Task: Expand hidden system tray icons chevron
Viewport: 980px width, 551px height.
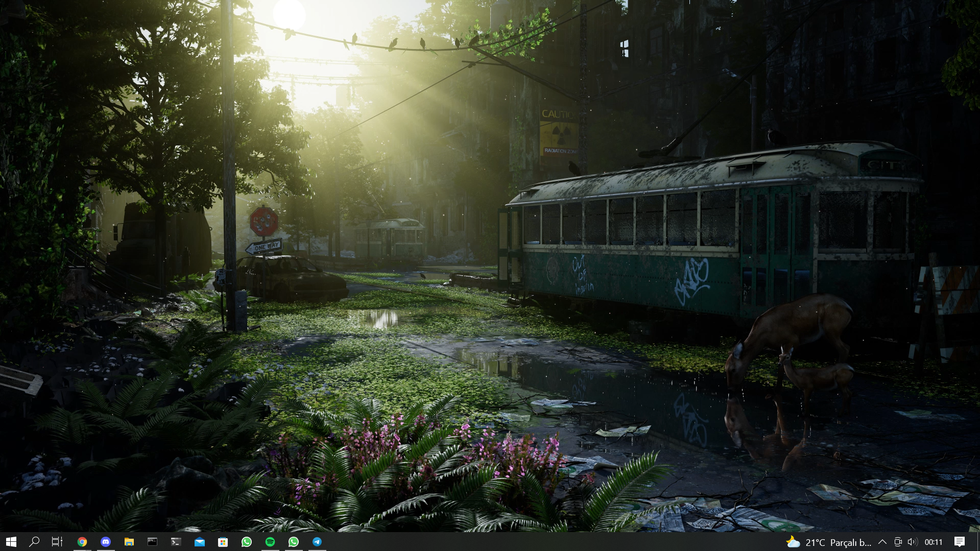Action: 882,542
